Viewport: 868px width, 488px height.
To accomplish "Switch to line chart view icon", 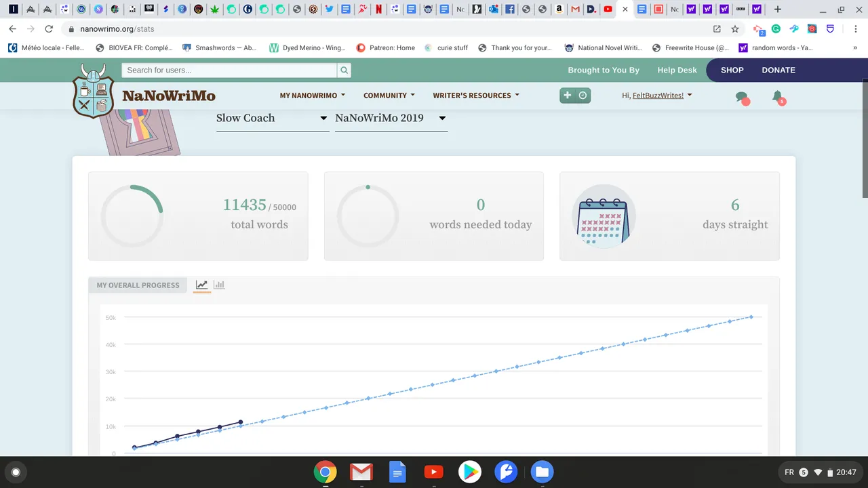I will pyautogui.click(x=201, y=285).
